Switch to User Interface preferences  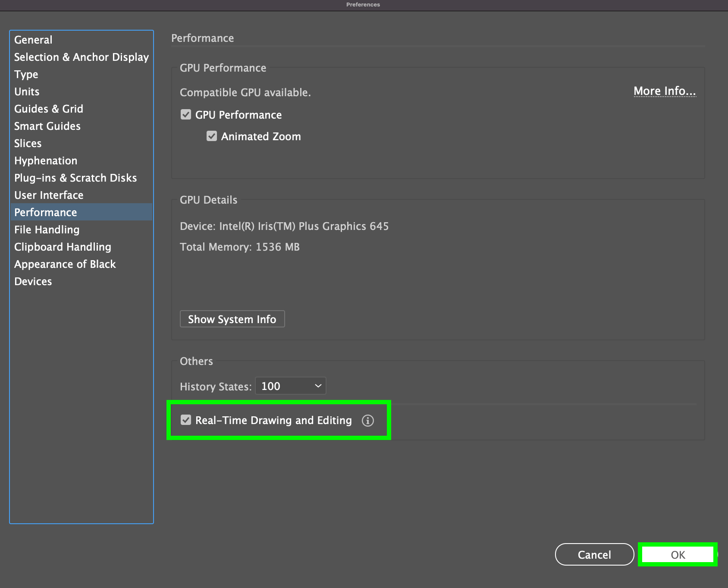coord(49,195)
